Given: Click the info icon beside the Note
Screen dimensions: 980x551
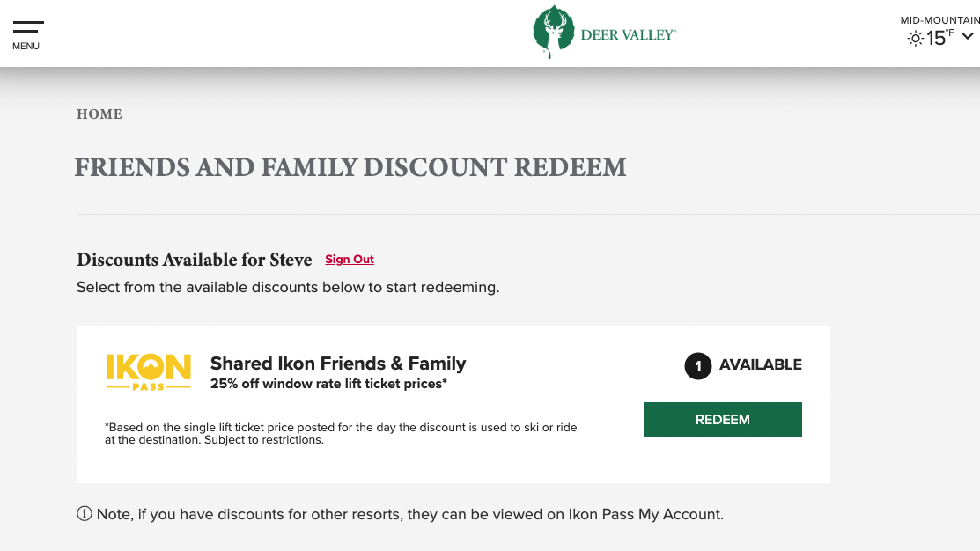Looking at the screenshot, I should 85,514.
